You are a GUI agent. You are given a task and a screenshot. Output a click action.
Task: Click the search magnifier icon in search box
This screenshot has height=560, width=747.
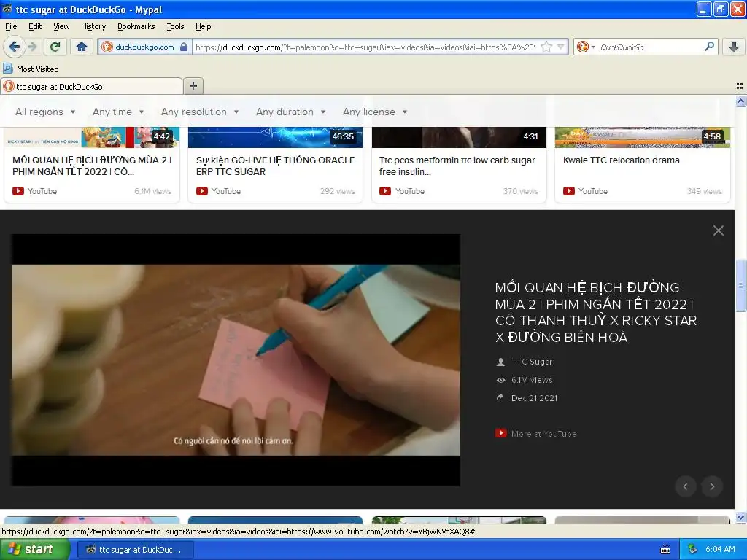coord(709,46)
